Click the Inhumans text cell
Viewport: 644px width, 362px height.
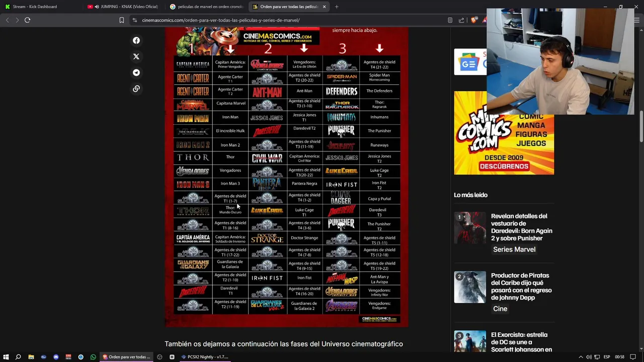[x=379, y=117]
